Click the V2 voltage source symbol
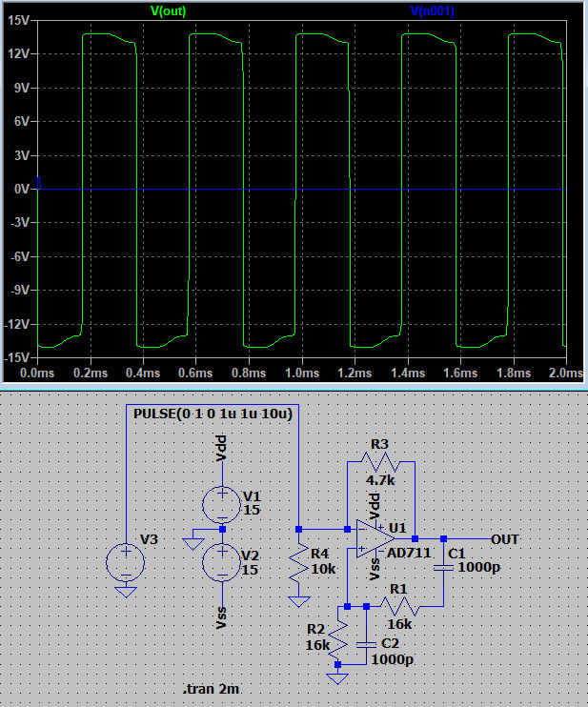 tap(222, 561)
